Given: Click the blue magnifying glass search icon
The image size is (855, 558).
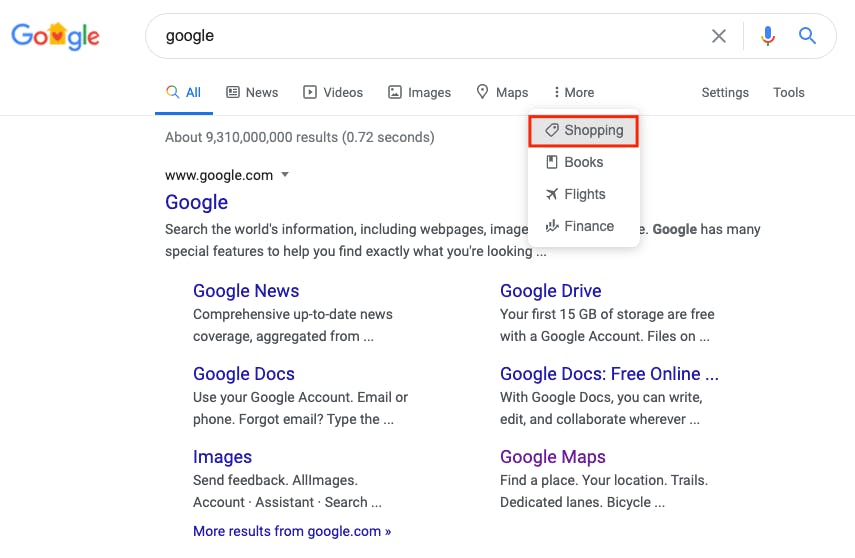Looking at the screenshot, I should coord(807,37).
